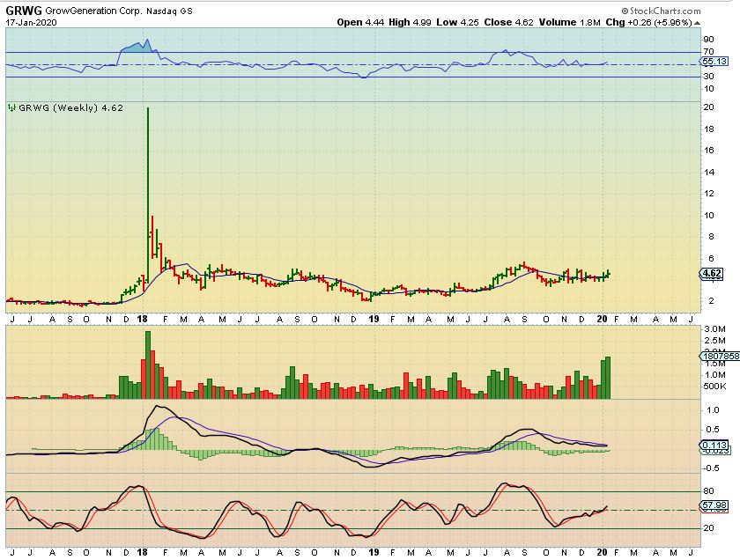Click the price axis label 16
740x560 pixels.
[708, 151]
